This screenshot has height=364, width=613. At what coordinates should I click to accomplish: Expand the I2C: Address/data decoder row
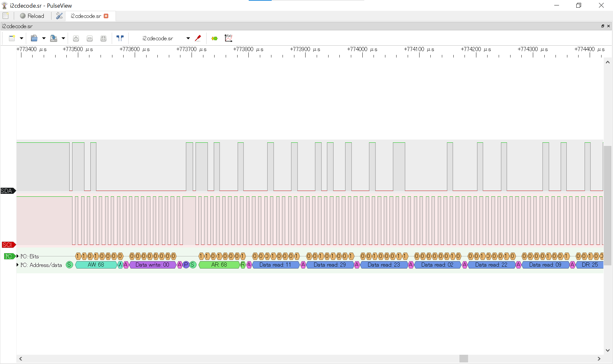(x=18, y=265)
